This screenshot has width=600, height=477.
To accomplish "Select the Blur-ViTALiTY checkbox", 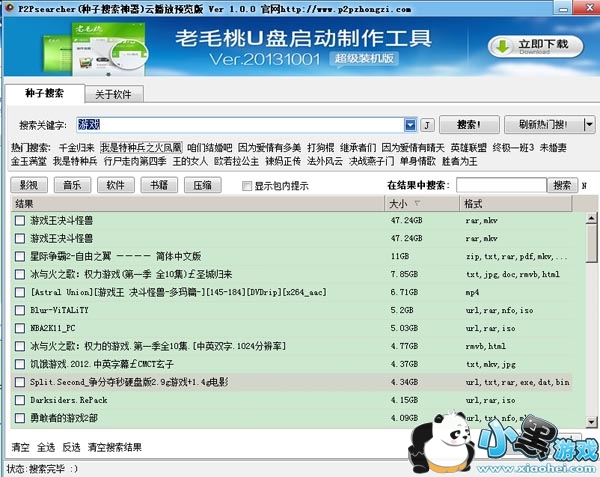I will click(x=20, y=310).
